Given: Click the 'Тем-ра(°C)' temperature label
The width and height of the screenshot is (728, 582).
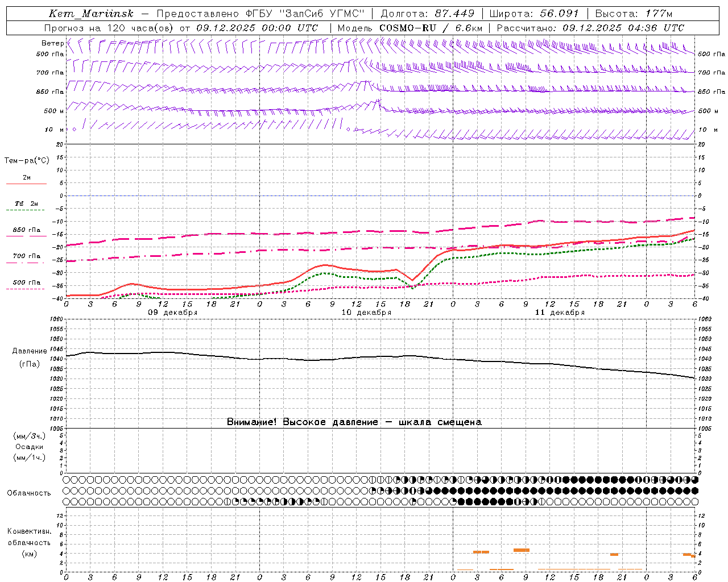Looking at the screenshot, I should click(27, 161).
